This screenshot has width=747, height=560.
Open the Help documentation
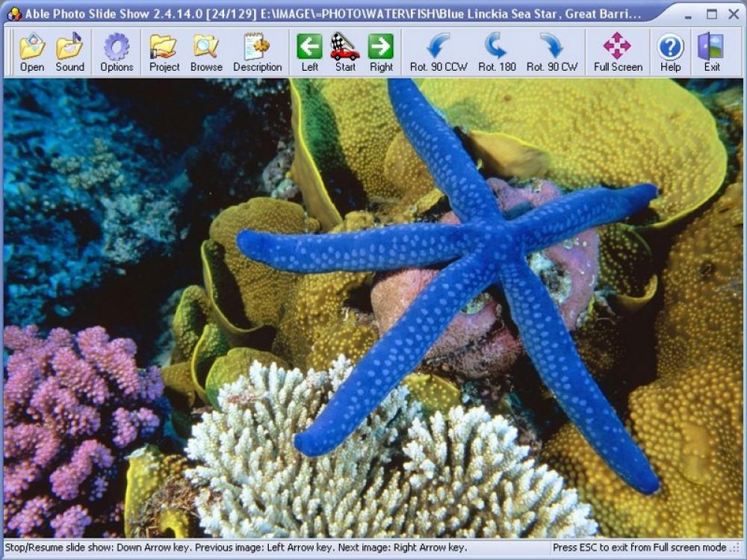[x=669, y=49]
